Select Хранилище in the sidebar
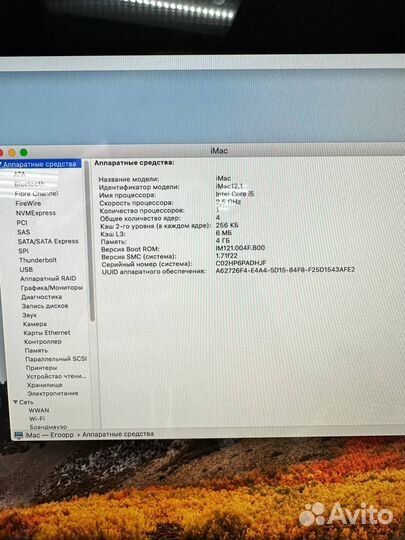 point(44,385)
